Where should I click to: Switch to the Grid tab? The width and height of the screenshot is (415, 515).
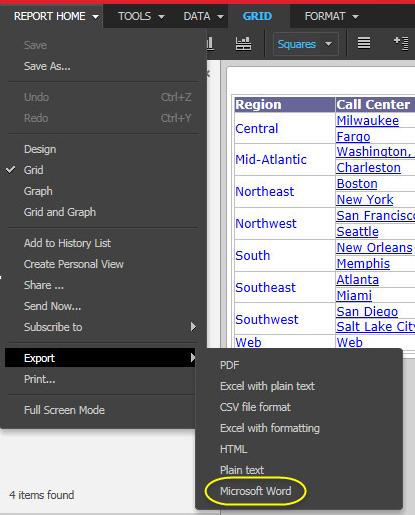click(257, 16)
